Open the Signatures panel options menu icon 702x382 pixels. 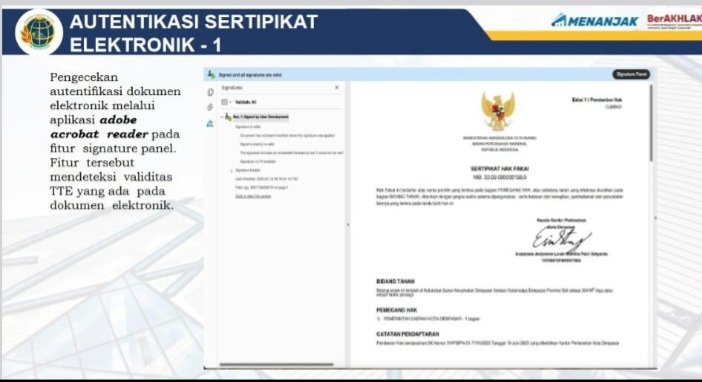coord(225,102)
